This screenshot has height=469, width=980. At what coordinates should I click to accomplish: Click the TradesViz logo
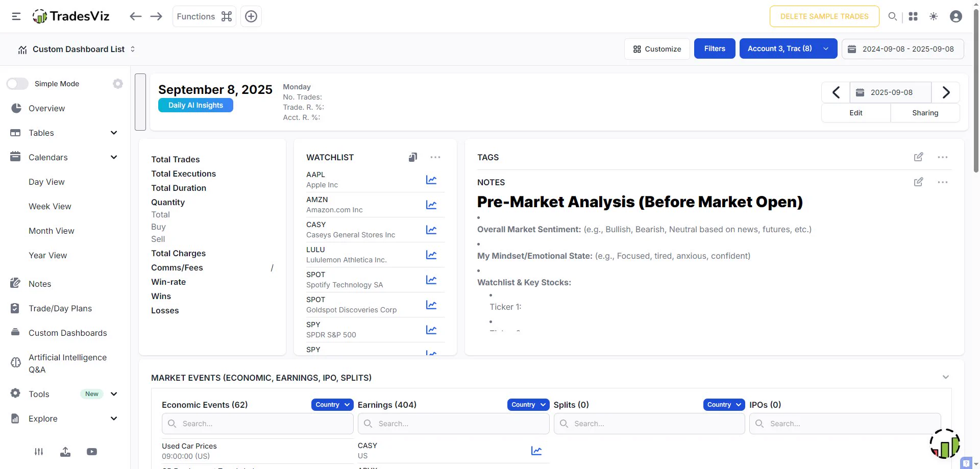71,16
